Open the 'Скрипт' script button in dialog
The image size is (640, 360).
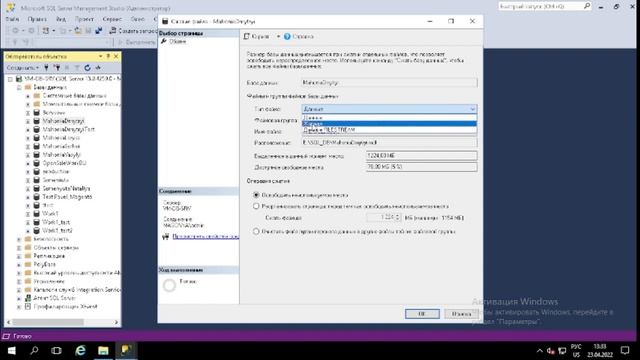(x=256, y=36)
